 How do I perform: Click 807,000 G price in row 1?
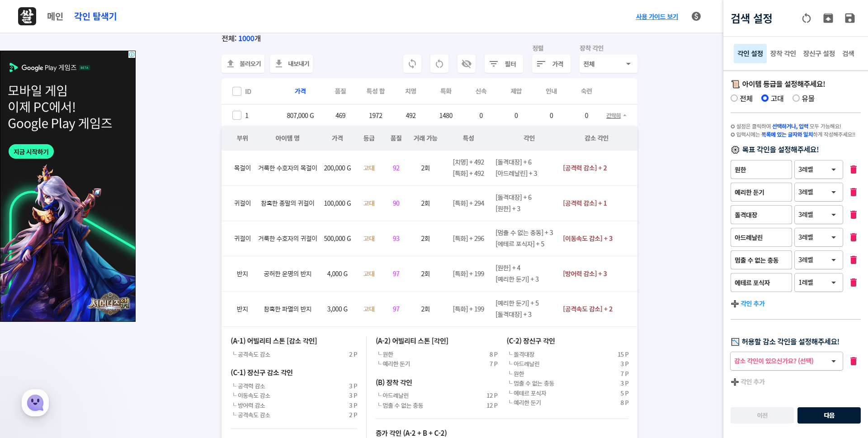coord(300,116)
